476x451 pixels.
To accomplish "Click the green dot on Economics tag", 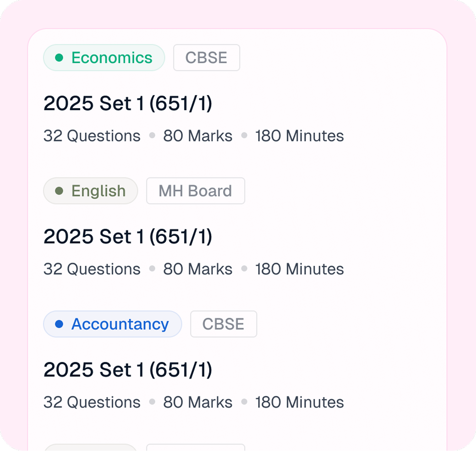I will (60, 58).
